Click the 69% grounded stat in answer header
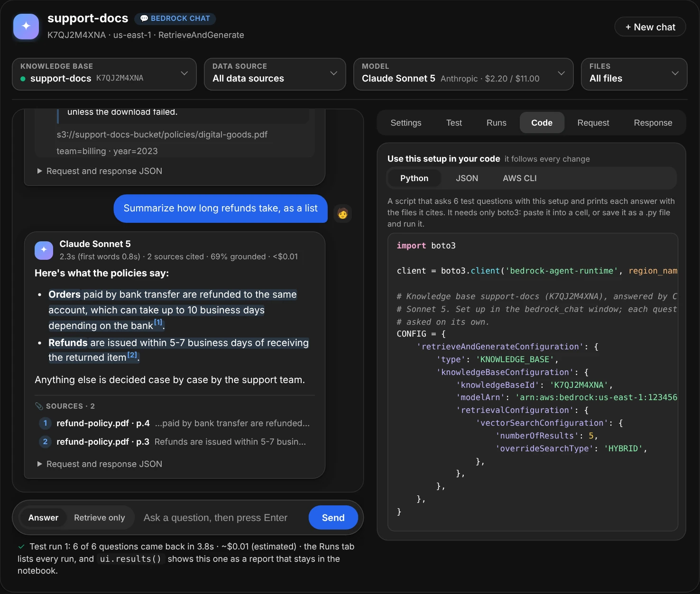Viewport: 700px width, 594px height. 238,256
